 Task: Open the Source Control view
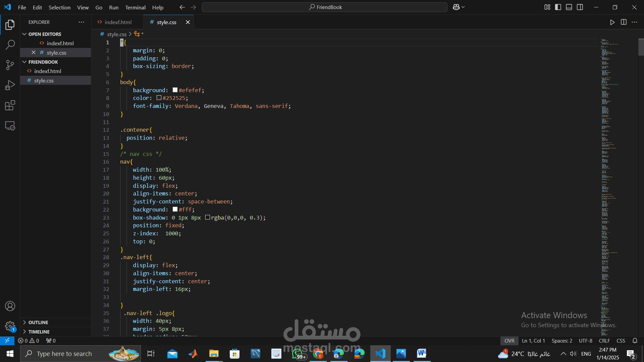[x=10, y=65]
